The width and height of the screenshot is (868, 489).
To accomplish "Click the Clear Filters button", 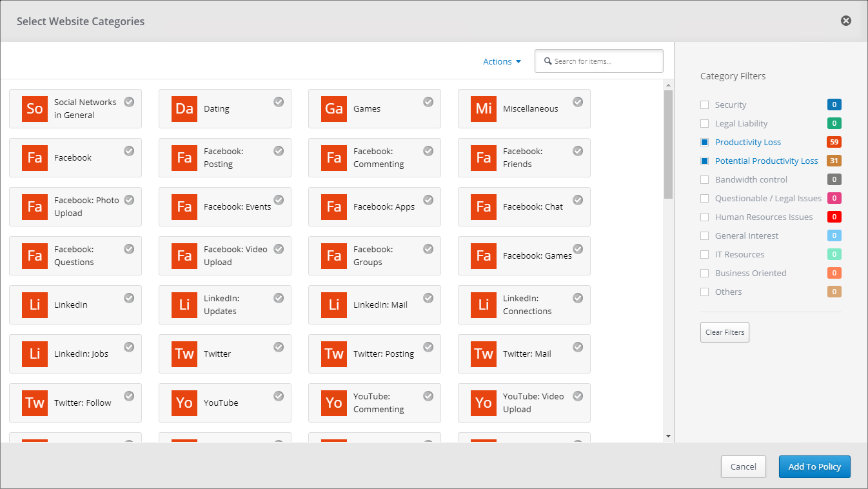I will 725,332.
